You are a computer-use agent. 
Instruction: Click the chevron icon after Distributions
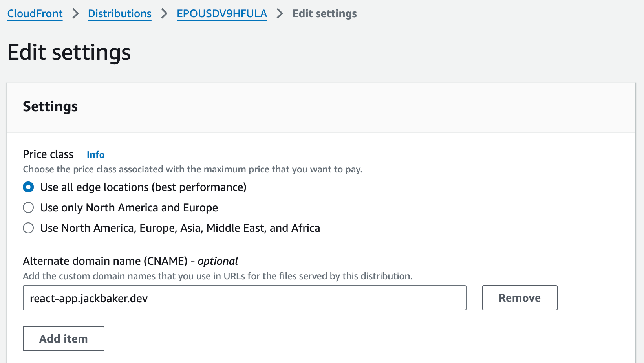pyautogui.click(x=164, y=14)
